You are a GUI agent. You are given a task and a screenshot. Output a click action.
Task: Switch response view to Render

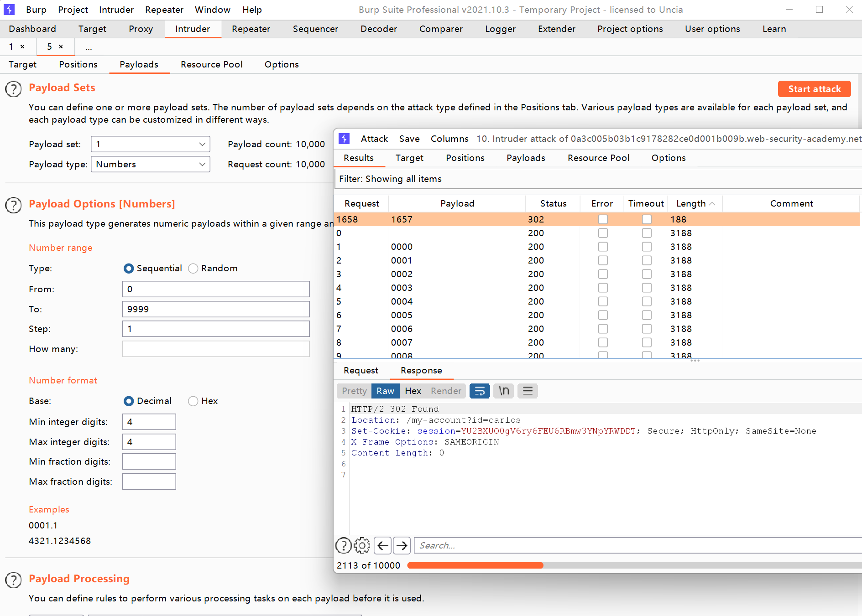tap(446, 391)
